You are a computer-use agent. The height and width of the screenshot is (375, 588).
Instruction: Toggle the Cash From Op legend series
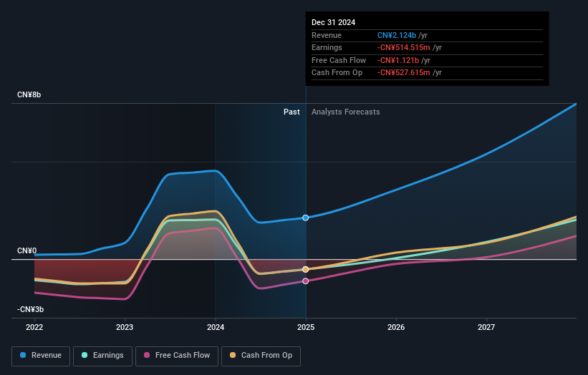point(261,356)
